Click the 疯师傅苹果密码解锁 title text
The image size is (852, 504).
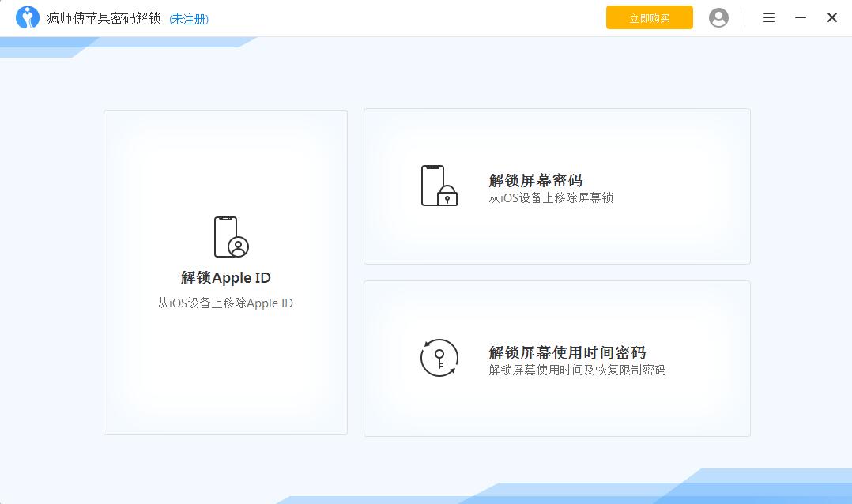(104, 18)
